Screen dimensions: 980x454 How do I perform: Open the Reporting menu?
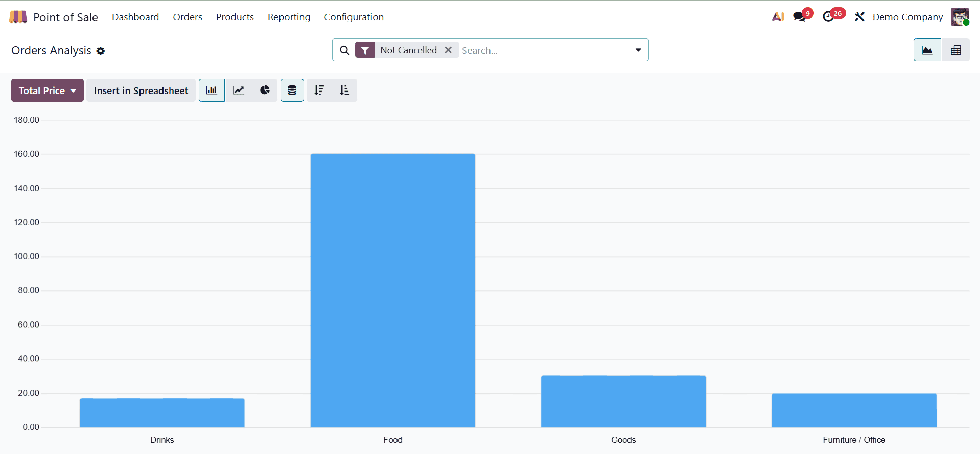[289, 17]
